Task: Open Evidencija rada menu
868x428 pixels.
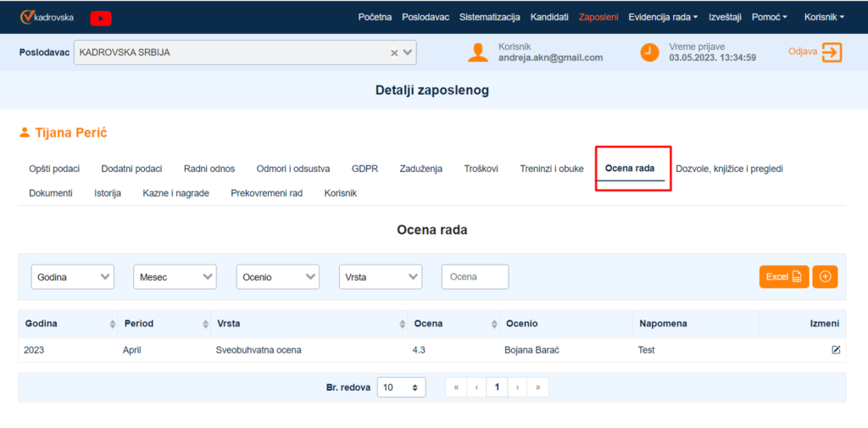Action: click(x=663, y=17)
